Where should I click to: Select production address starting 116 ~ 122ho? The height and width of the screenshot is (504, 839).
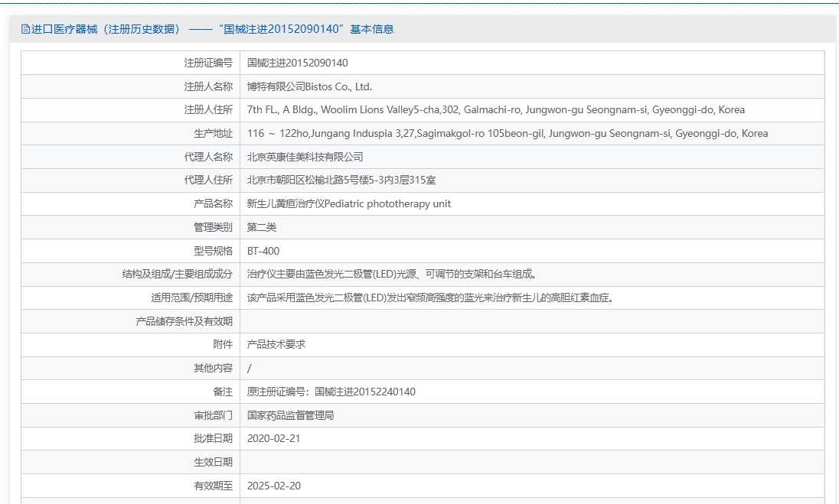click(x=508, y=133)
